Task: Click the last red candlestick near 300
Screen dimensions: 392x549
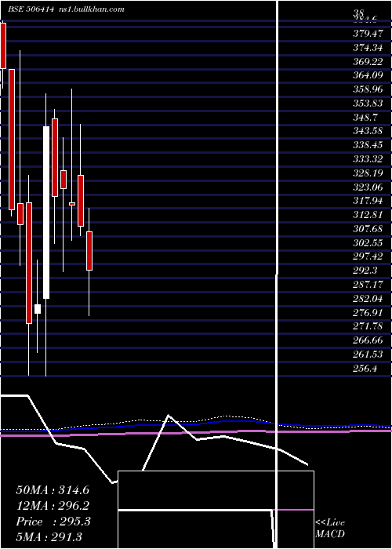Action: (89, 251)
